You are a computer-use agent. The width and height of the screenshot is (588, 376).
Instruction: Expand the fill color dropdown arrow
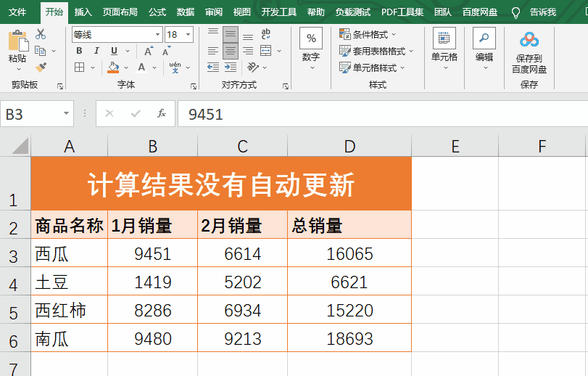pyautogui.click(x=126, y=68)
